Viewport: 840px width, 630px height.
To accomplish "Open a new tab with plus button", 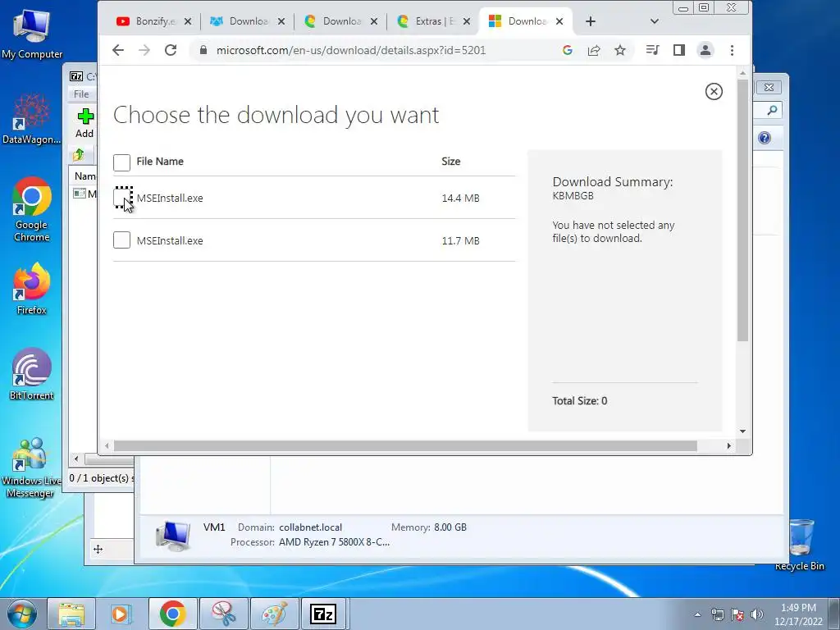I will [x=591, y=21].
